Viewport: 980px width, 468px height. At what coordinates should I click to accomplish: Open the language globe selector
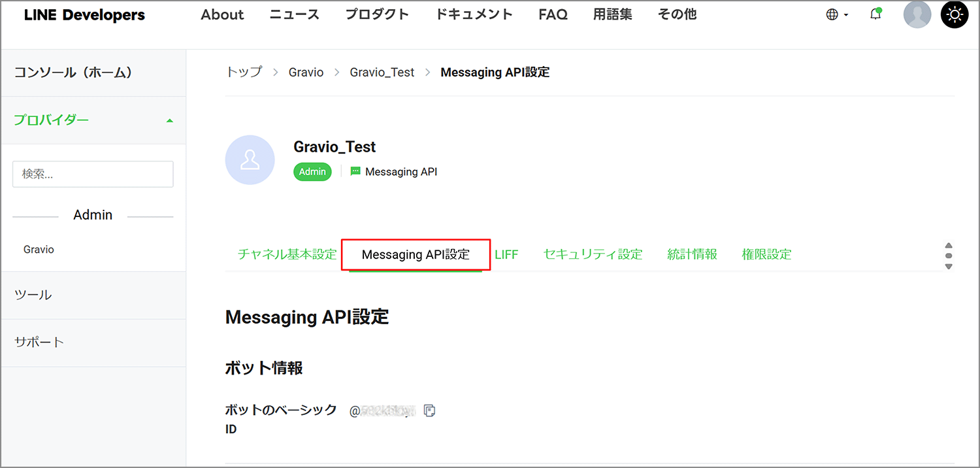(837, 14)
